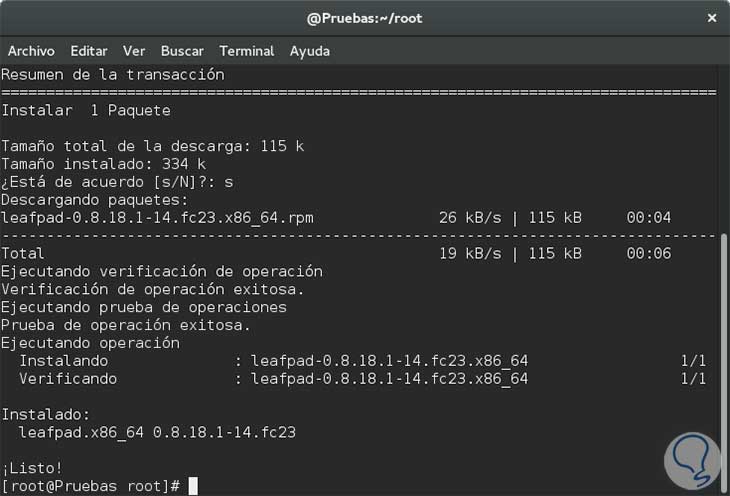
Task: Open the Buscar menu
Action: click(182, 51)
